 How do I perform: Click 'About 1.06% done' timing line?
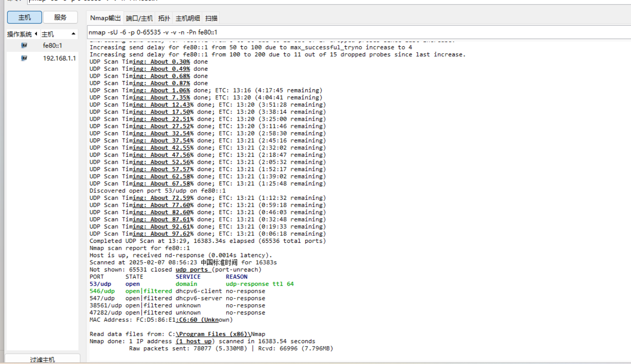click(206, 90)
